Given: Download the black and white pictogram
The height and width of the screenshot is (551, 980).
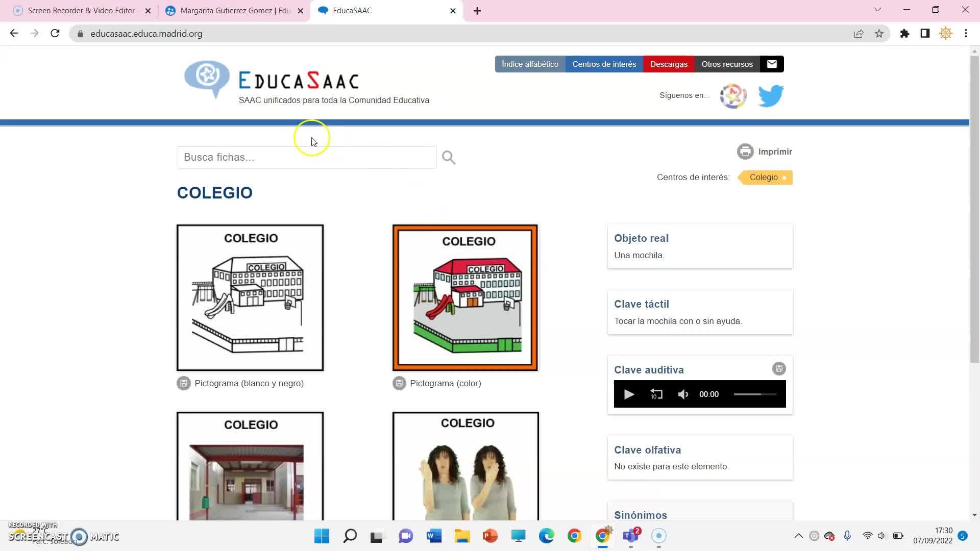Looking at the screenshot, I should click(x=184, y=383).
